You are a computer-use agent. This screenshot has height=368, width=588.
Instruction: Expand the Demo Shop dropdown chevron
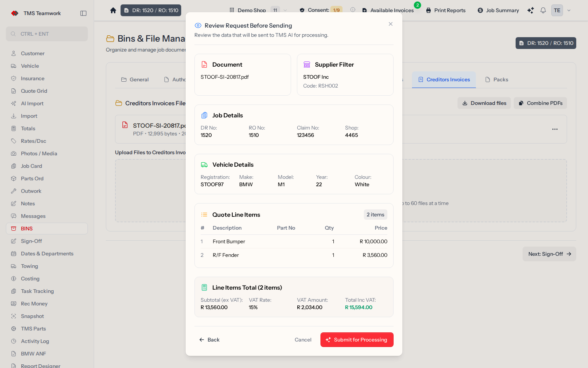(x=285, y=10)
